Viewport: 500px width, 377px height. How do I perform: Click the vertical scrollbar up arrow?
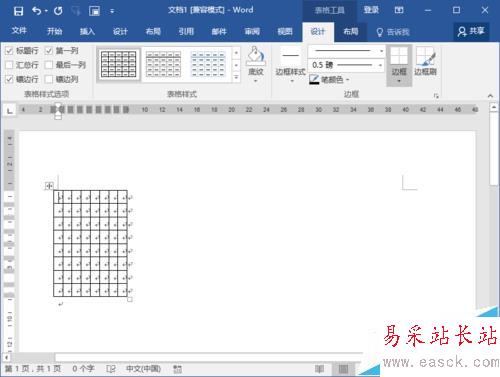pyautogui.click(x=494, y=107)
